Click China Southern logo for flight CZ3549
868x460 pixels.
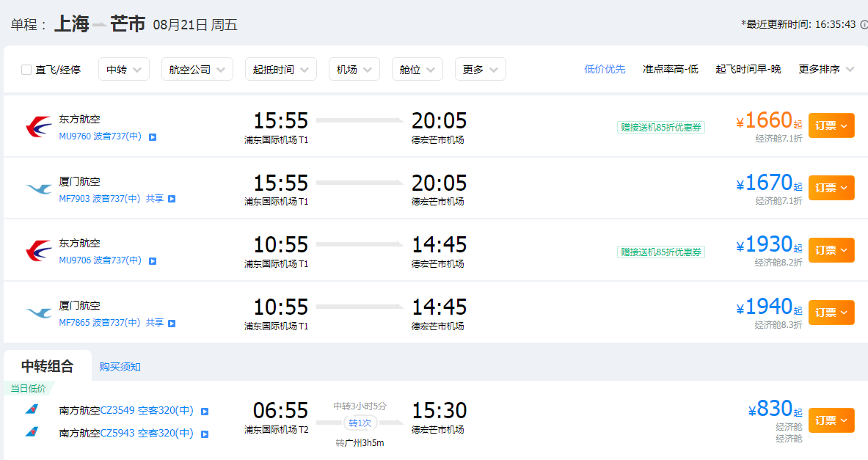pyautogui.click(x=32, y=409)
